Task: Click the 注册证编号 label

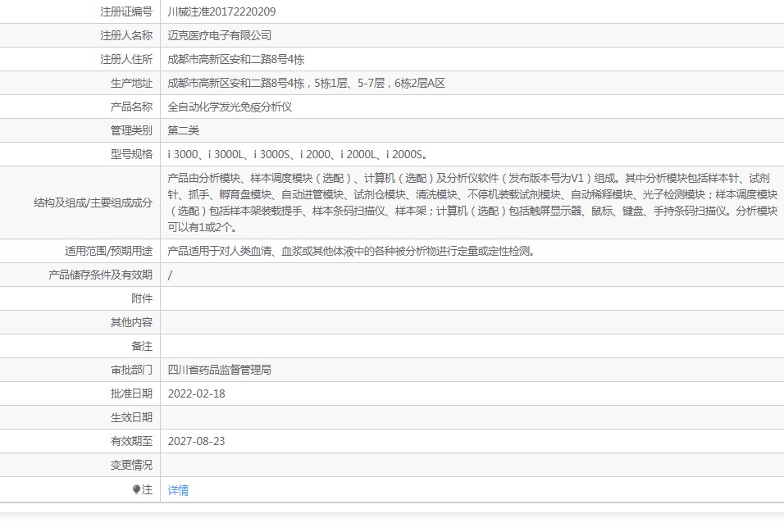Action: coord(126,11)
